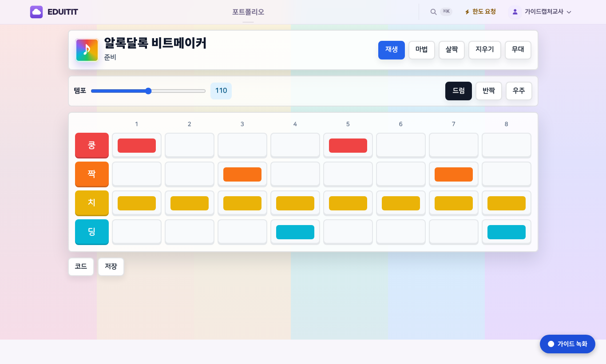This screenshot has height=364, width=606.
Task: Click the ⌘K shortcut badge
Action: 446,12
